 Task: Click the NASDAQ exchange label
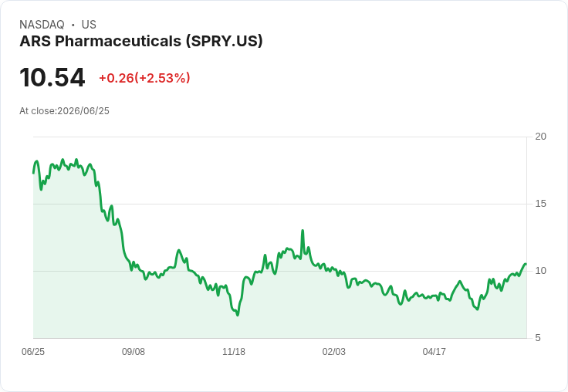(x=42, y=25)
